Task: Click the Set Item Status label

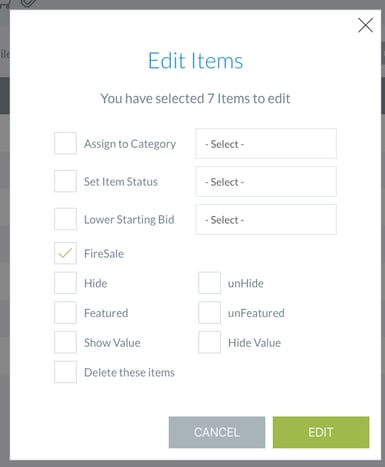Action: pos(121,182)
